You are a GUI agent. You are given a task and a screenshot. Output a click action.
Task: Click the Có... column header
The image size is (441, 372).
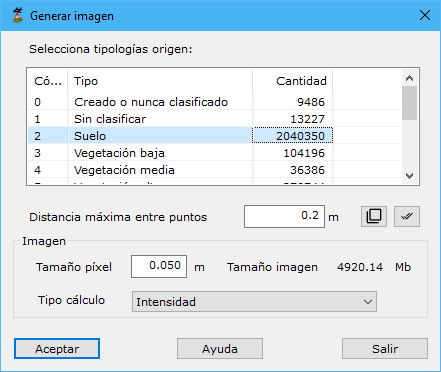tap(48, 81)
